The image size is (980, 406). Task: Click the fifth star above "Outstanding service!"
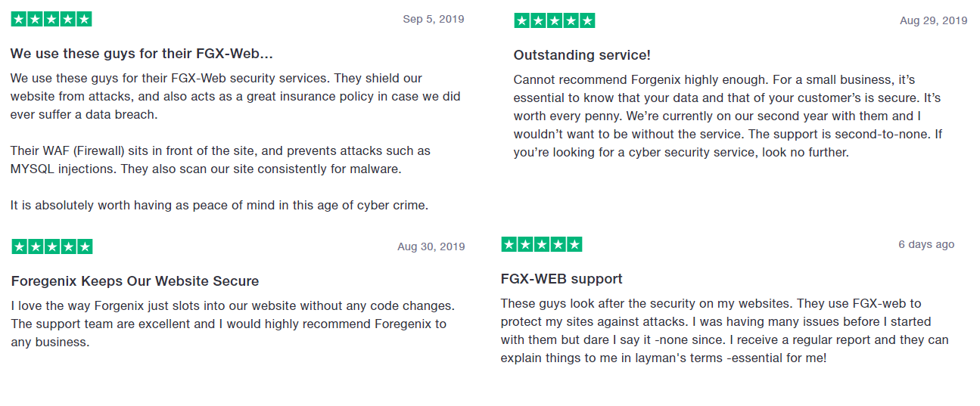click(587, 21)
